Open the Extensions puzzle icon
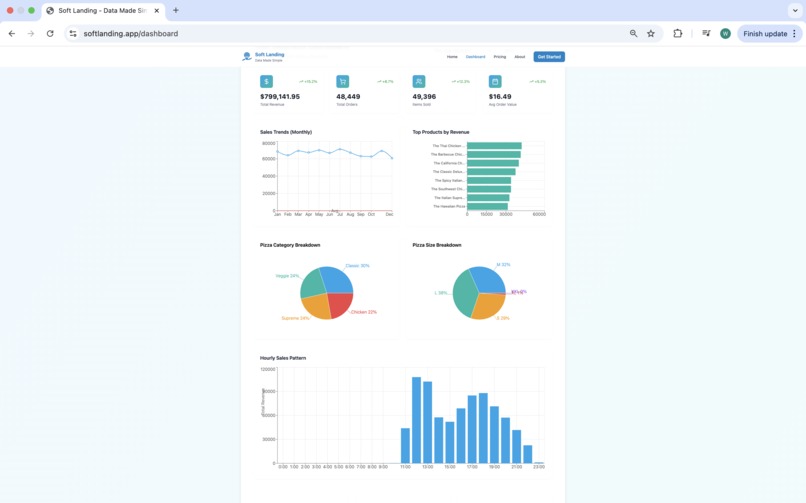The width and height of the screenshot is (806, 503). click(x=677, y=33)
